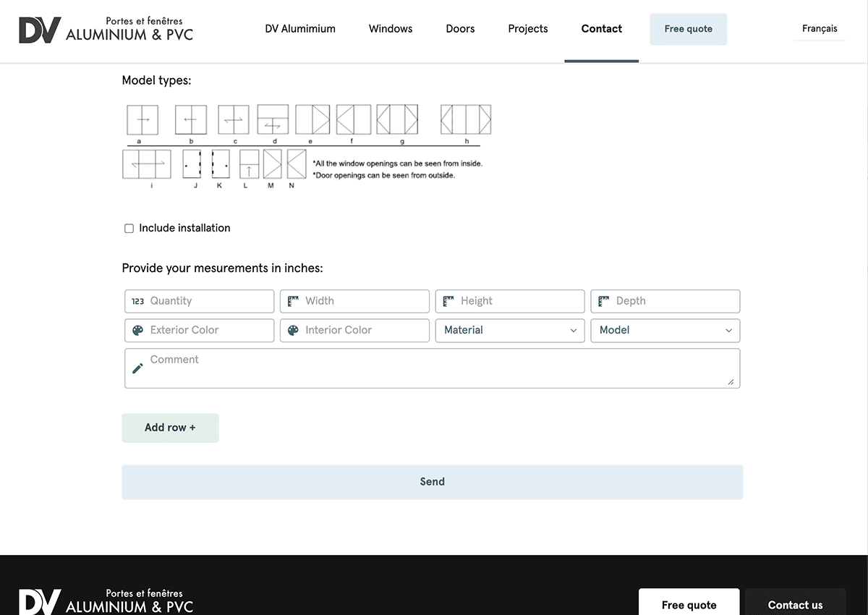This screenshot has width=868, height=615.
Task: Click the Comment box resize handle
Action: point(731,381)
